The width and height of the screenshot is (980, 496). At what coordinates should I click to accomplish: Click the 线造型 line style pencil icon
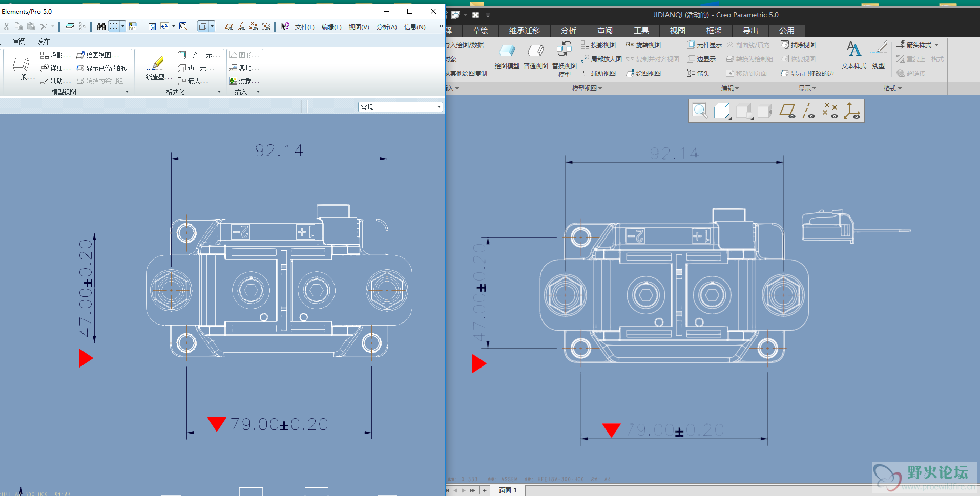click(155, 63)
